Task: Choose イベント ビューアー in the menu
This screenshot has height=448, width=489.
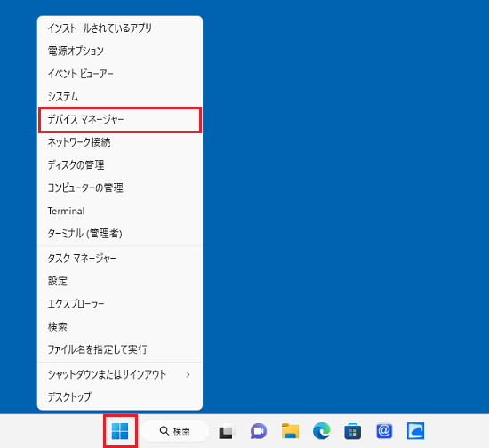Action: click(120, 74)
